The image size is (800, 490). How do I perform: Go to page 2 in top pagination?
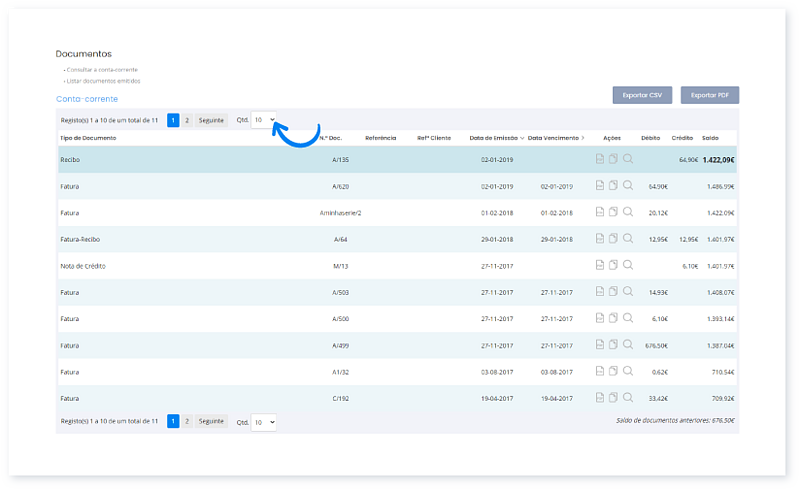[x=187, y=120]
